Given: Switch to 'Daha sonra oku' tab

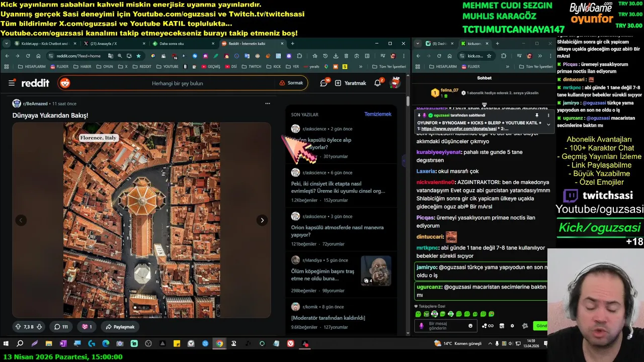Looking at the screenshot, I should (x=182, y=44).
